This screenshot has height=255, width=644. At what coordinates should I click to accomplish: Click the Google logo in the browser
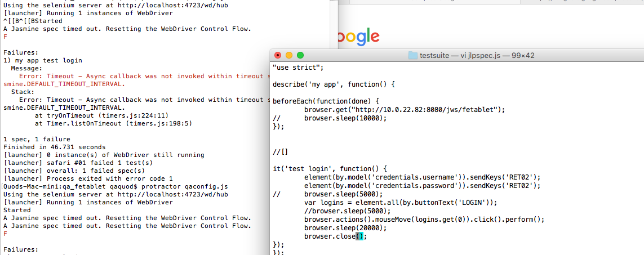pos(357,37)
